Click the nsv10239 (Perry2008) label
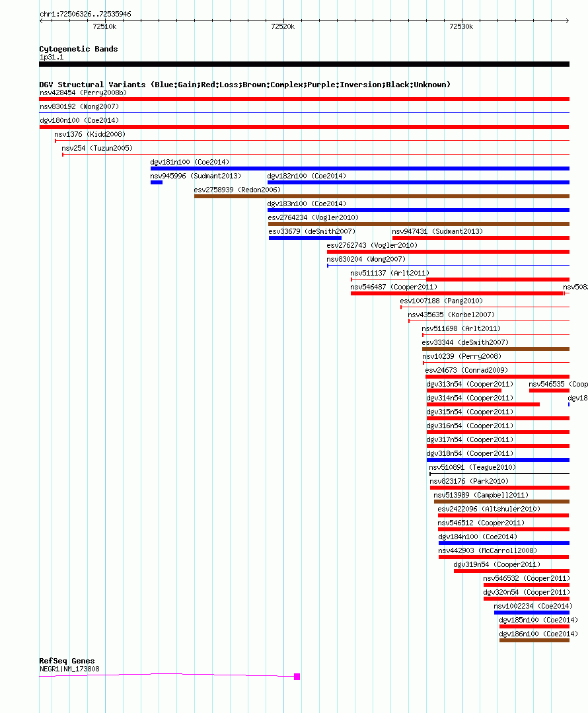588x713 pixels. tap(462, 356)
